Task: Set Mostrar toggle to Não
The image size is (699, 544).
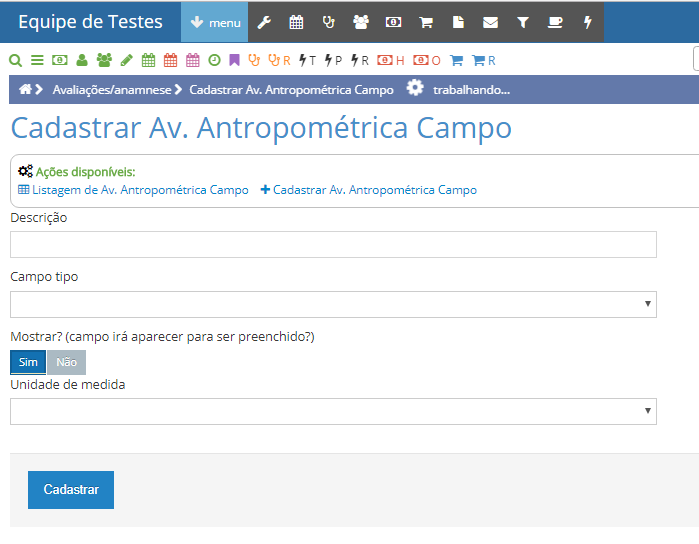Action: [x=66, y=362]
